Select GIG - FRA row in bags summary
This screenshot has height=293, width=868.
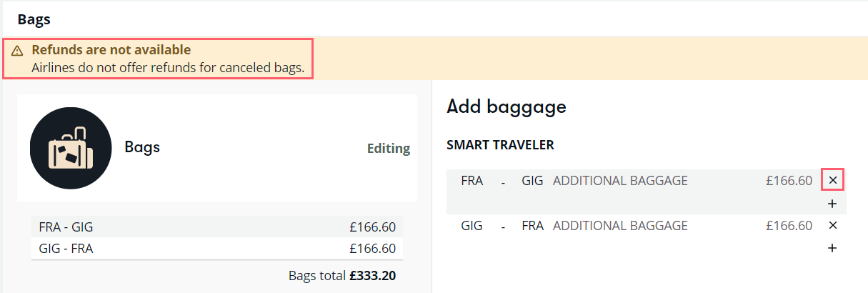click(217, 249)
